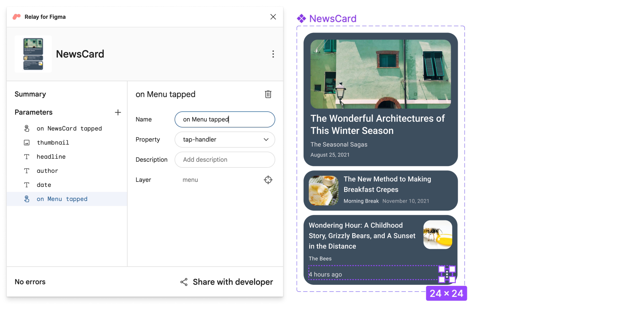This screenshot has height=311, width=644.
Task: Select the author parameter in sidebar
Action: (46, 170)
